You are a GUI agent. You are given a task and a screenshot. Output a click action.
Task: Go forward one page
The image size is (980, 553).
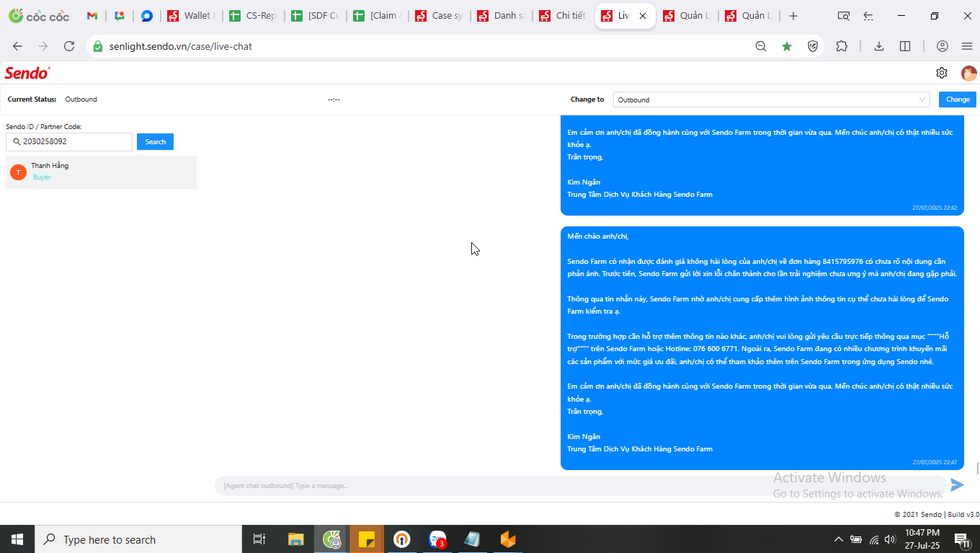click(43, 46)
